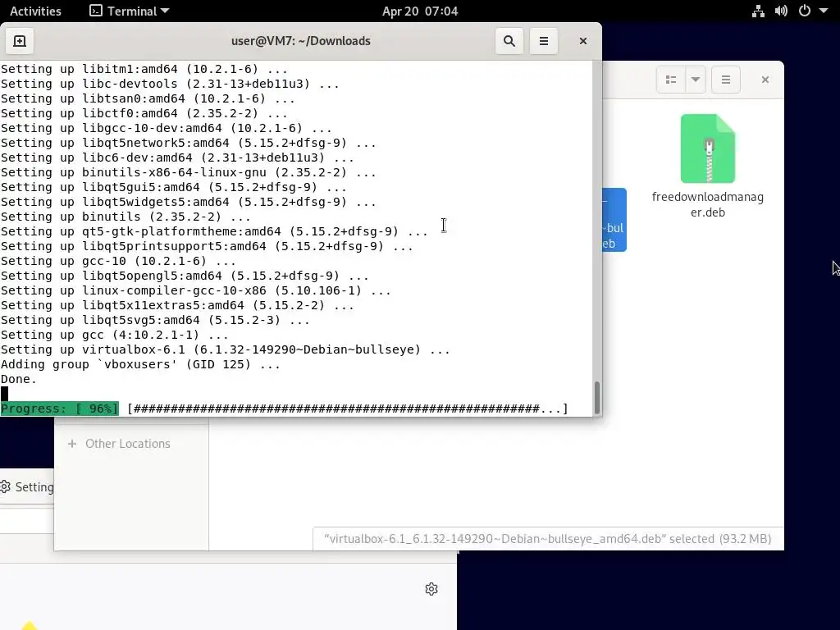Viewport: 840px width, 630px height.
Task: Close the Files window
Action: pyautogui.click(x=765, y=80)
